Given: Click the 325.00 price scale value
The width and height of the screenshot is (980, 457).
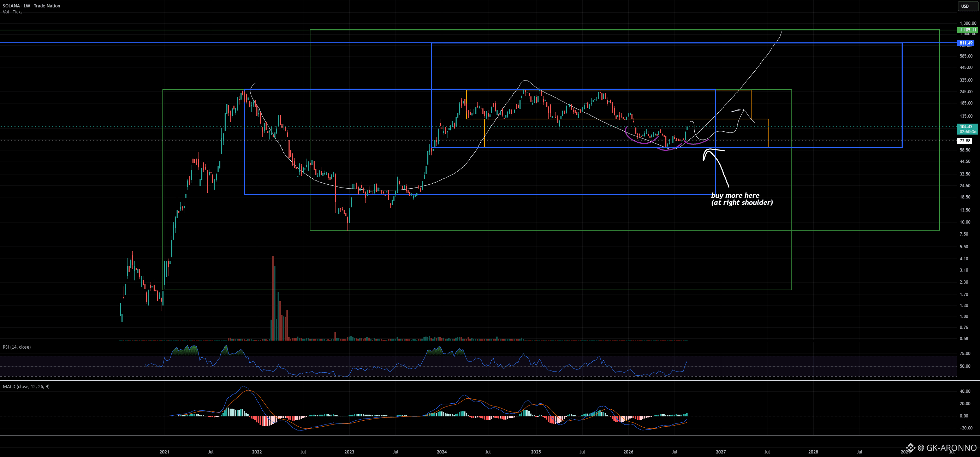Looking at the screenshot, I should (x=966, y=80).
